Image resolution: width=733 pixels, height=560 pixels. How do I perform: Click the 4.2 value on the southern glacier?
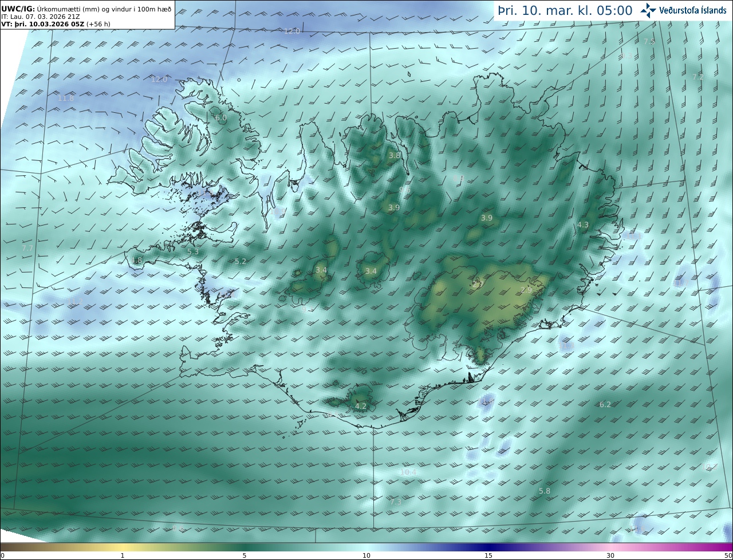click(x=361, y=406)
